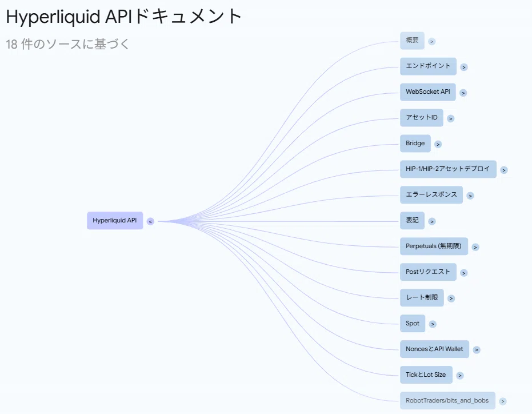This screenshot has height=414, width=532.
Task: Expand the エラーレスポンス node chevron
Action: pyautogui.click(x=470, y=196)
